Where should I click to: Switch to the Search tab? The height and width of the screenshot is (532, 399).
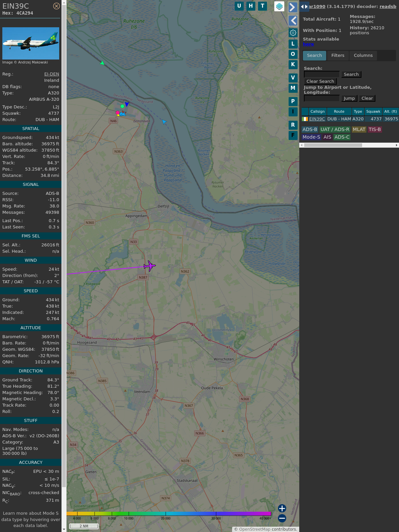[x=315, y=56]
